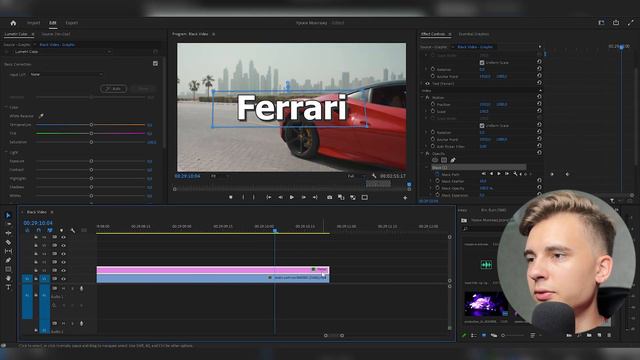Click the timeline wrench display settings icon
The width and height of the screenshot is (640, 360).
[x=73, y=231]
